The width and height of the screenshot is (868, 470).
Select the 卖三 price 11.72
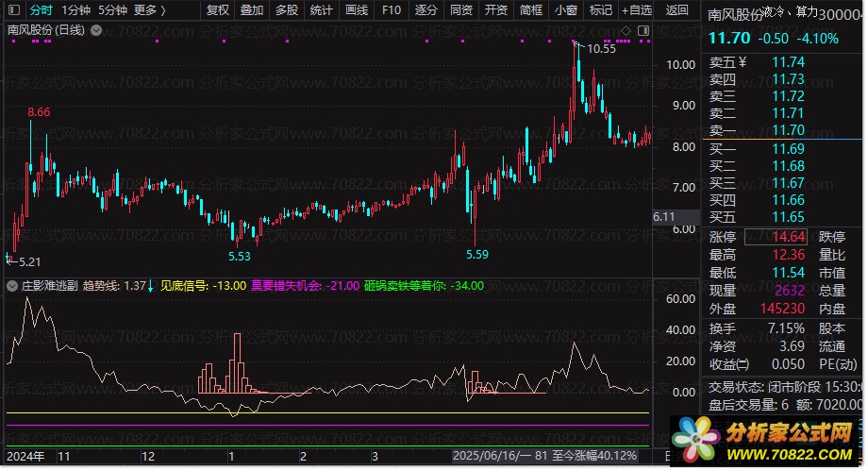(789, 96)
